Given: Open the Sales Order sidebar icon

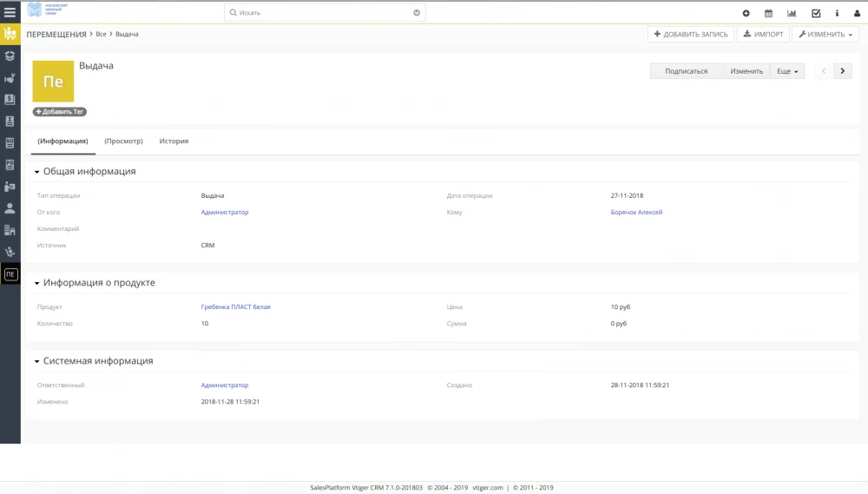Looking at the screenshot, I should (10, 143).
